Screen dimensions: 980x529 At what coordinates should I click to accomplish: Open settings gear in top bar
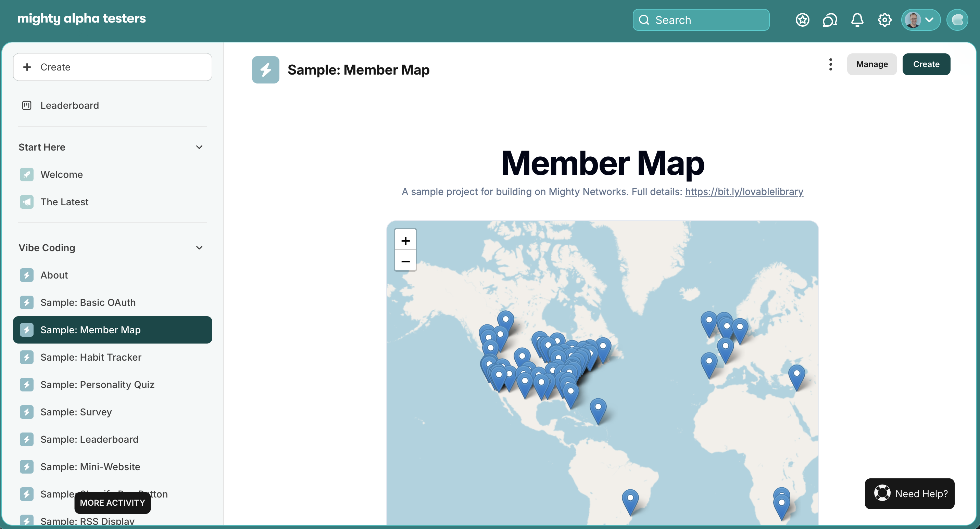point(884,20)
